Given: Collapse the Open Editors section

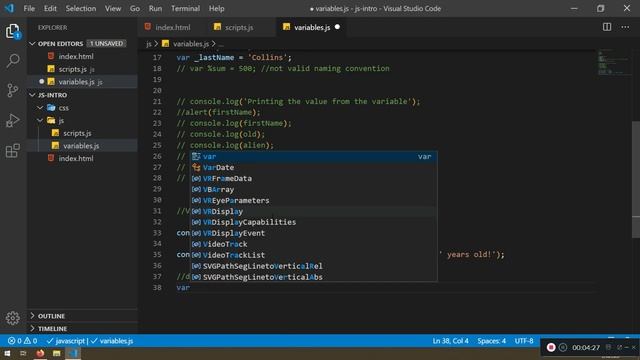Looking at the screenshot, I should (x=32, y=43).
